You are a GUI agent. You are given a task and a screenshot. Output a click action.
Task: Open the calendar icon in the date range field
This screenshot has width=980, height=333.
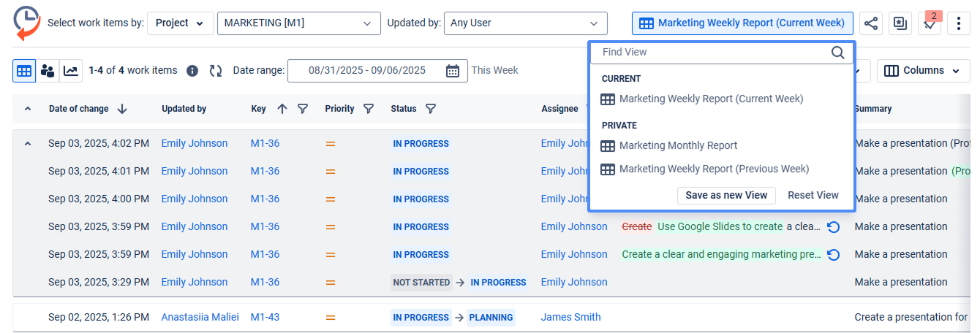coord(453,71)
